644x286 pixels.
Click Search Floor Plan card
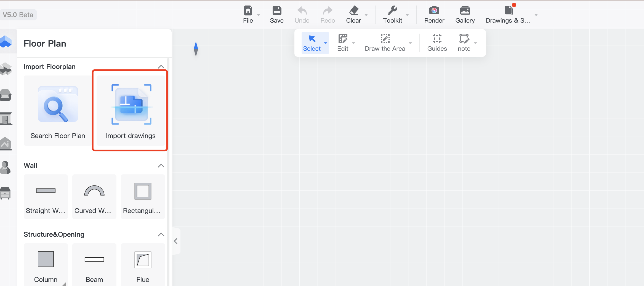pyautogui.click(x=58, y=111)
